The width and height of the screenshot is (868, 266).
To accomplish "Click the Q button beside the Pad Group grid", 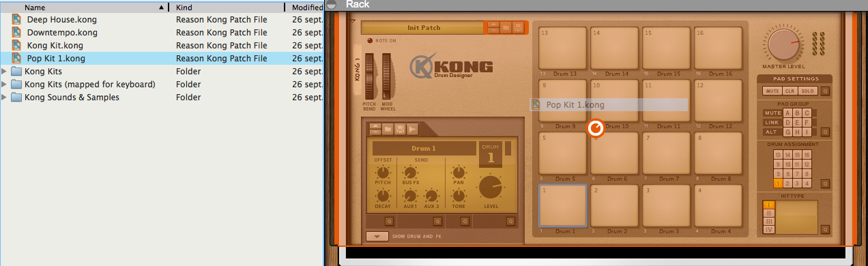I will [825, 132].
